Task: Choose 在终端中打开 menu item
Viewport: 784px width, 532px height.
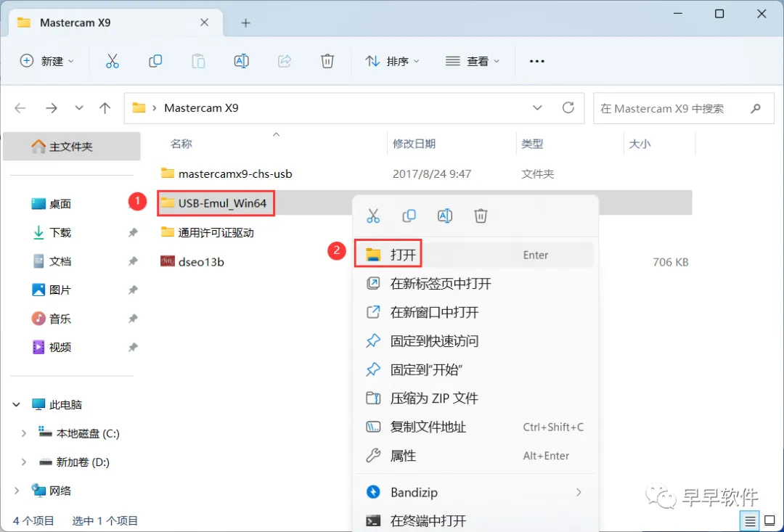Action: point(475,520)
